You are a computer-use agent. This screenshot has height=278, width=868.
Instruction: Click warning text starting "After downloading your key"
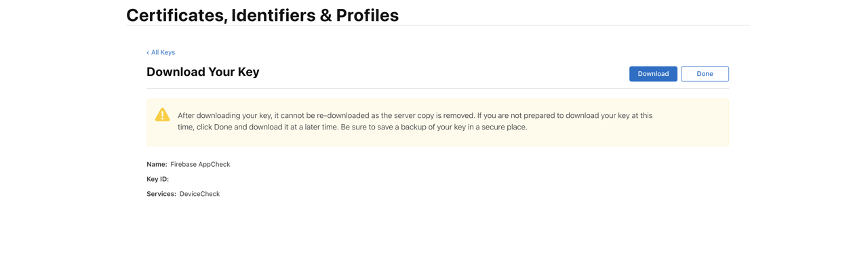(x=224, y=115)
